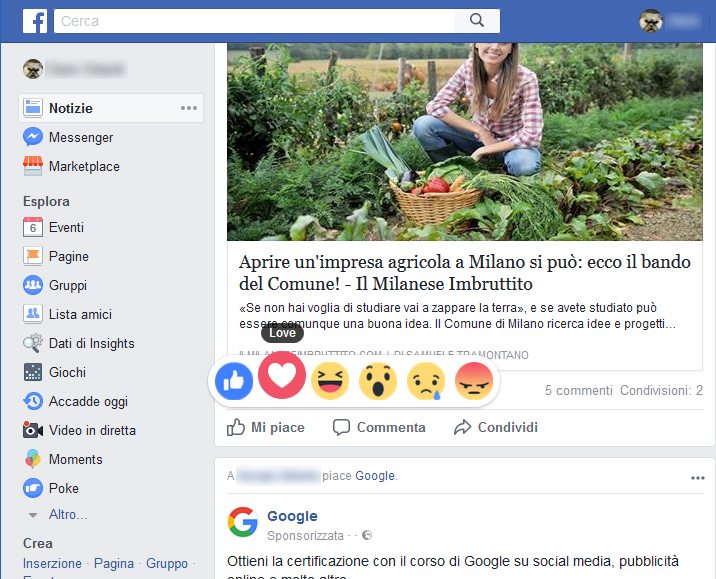Image resolution: width=716 pixels, height=579 pixels.
Task: Expand the Altro… sidebar section
Action: point(68,515)
